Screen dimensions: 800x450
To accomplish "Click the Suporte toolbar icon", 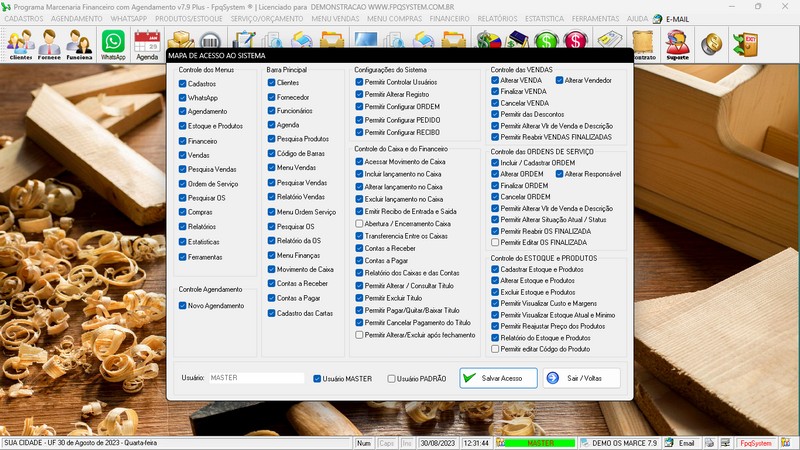I will (677, 44).
